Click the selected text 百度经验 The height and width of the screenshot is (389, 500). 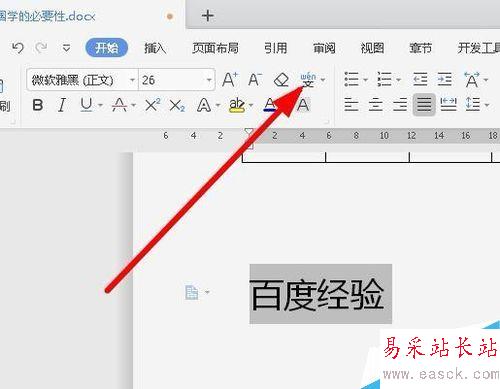coord(317,295)
